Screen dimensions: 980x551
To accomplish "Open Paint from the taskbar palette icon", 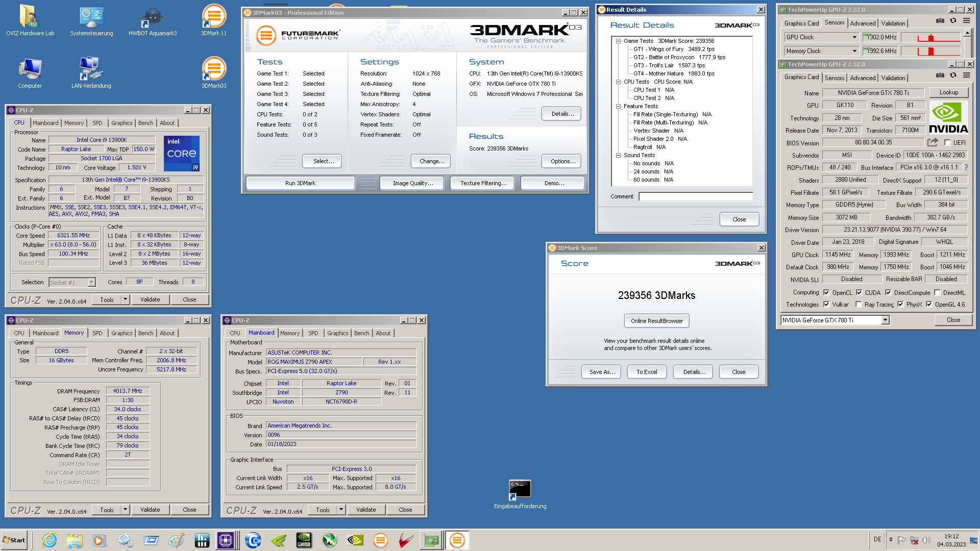I will coord(176,540).
